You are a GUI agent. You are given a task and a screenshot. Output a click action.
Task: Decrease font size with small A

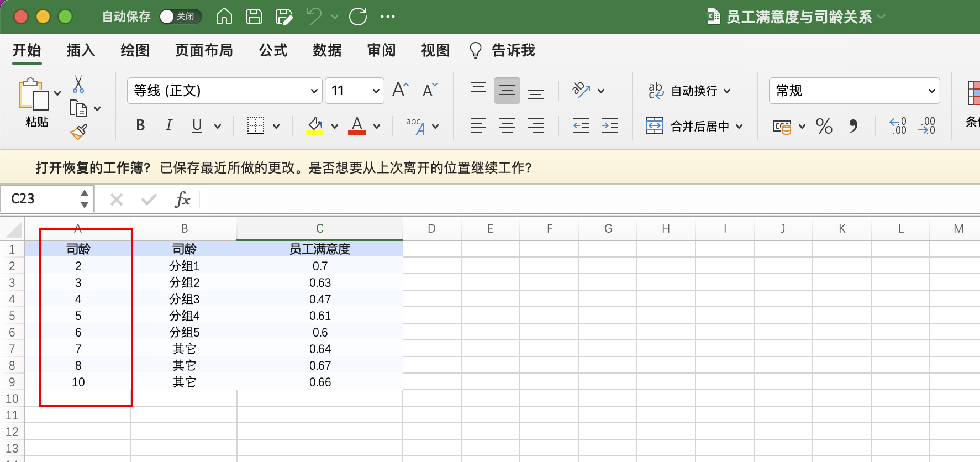point(430,90)
